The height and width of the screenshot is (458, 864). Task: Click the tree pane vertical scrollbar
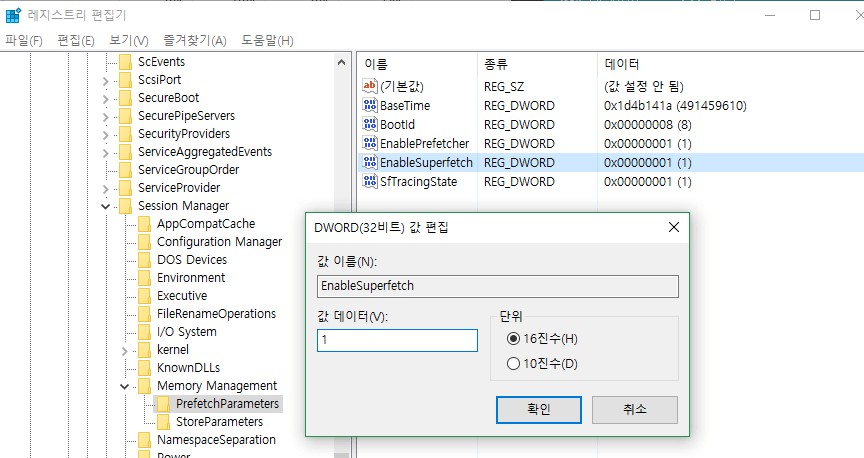click(x=341, y=250)
